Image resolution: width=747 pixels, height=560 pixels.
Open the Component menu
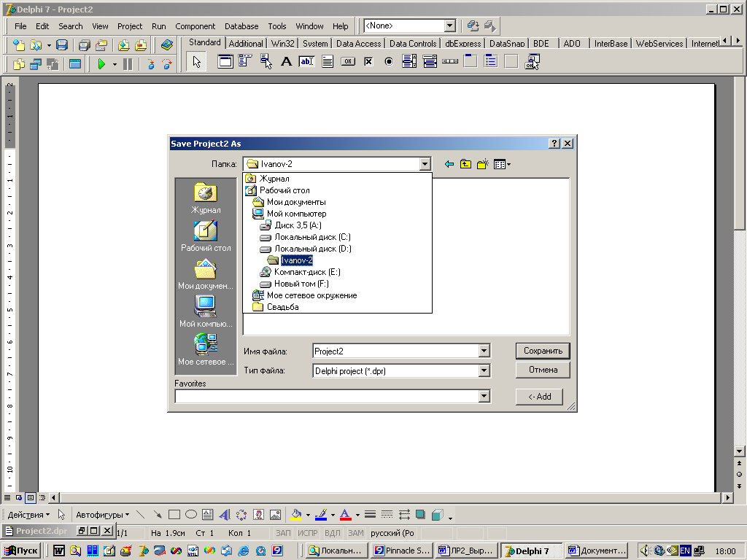tap(195, 26)
